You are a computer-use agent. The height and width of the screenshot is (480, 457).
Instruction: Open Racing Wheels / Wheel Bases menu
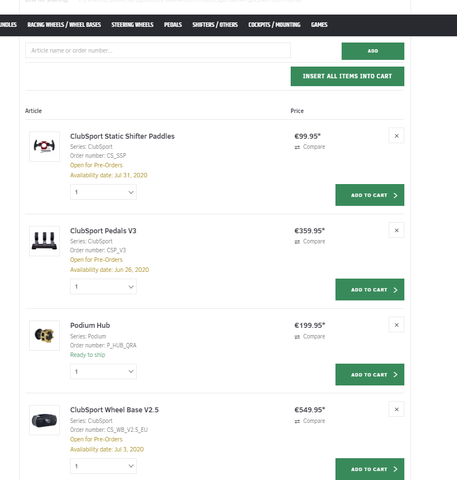click(x=64, y=25)
